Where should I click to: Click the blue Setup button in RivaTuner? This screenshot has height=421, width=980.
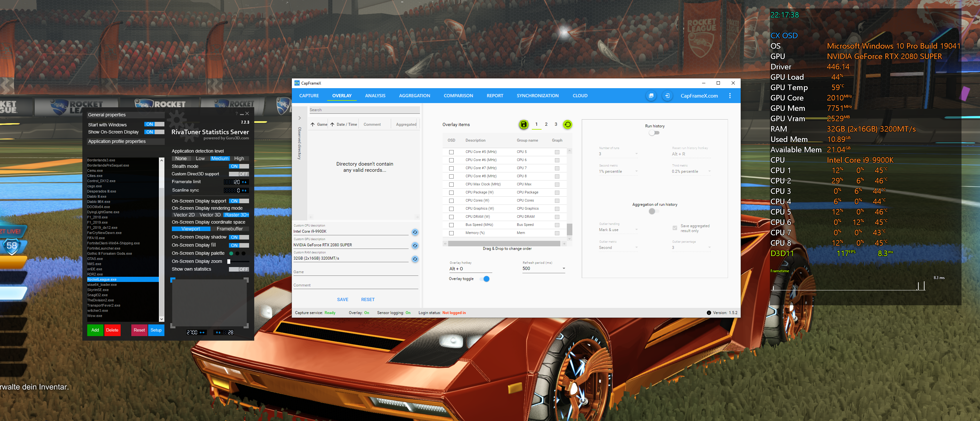pos(156,330)
